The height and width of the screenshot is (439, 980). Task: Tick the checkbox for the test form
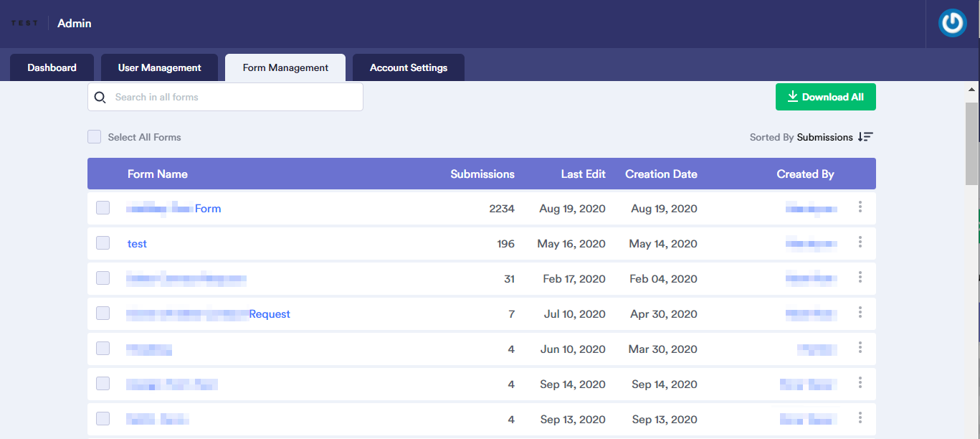pos(103,243)
